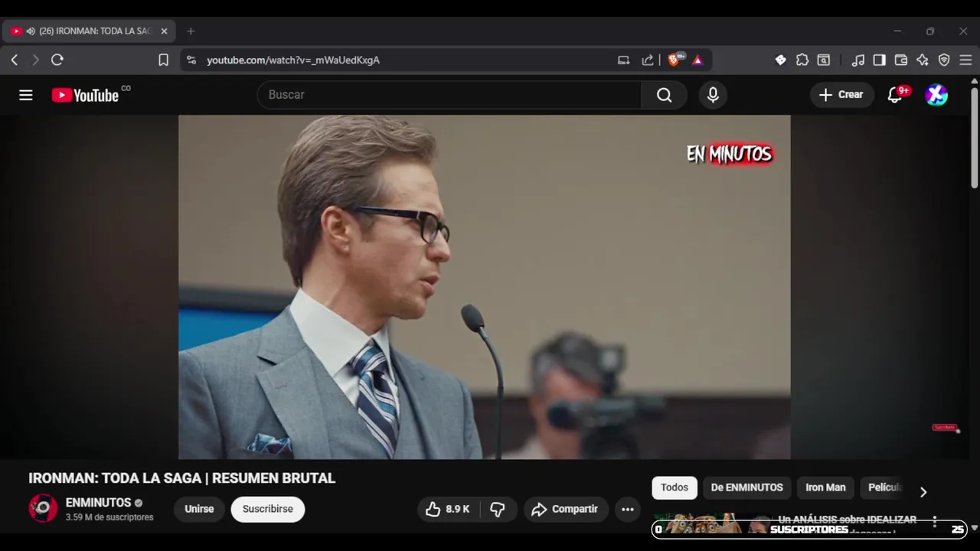Go back with the browser back arrow
Screen dimensions: 980x551
(x=15, y=60)
